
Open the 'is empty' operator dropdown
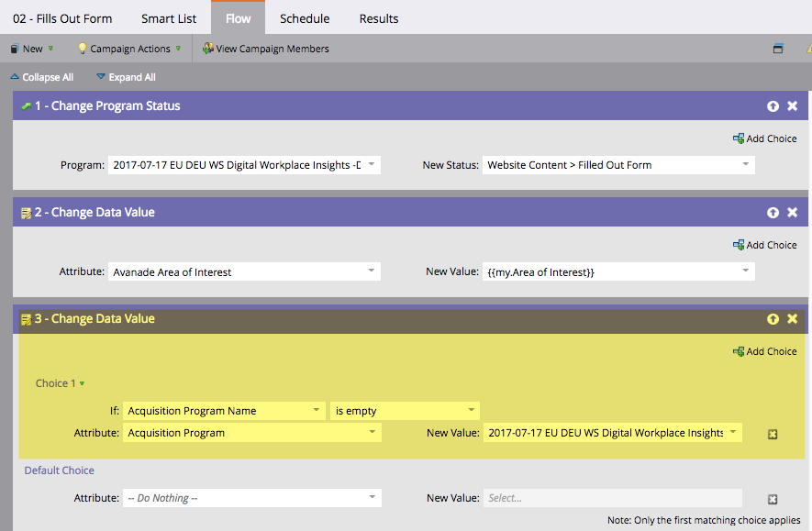[x=405, y=411]
